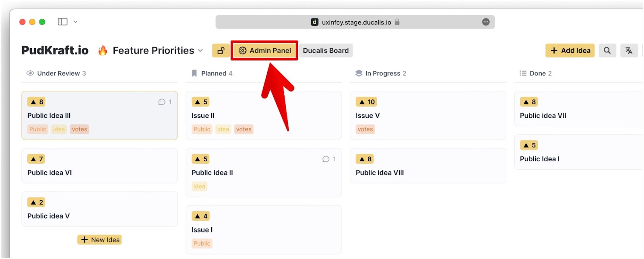Open the comment icon on Public Idea II
This screenshot has height=259, width=644.
pos(326,159)
